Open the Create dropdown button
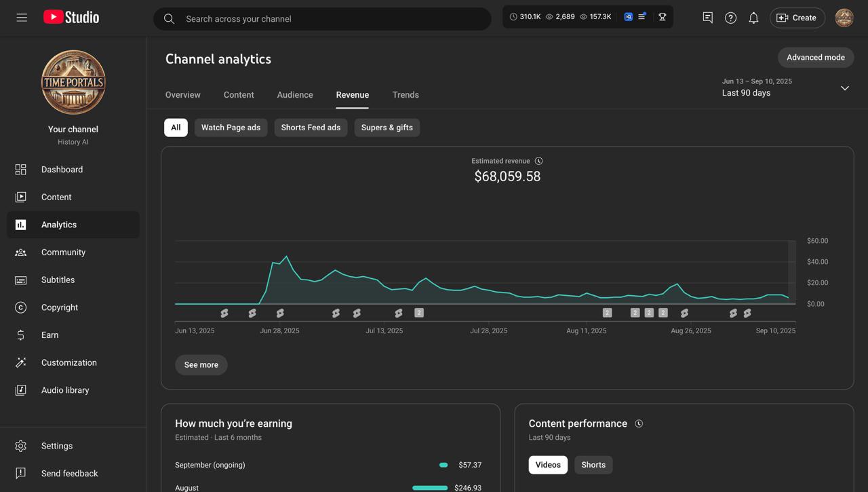Screen dimensions: 868x492 (x=797, y=18)
